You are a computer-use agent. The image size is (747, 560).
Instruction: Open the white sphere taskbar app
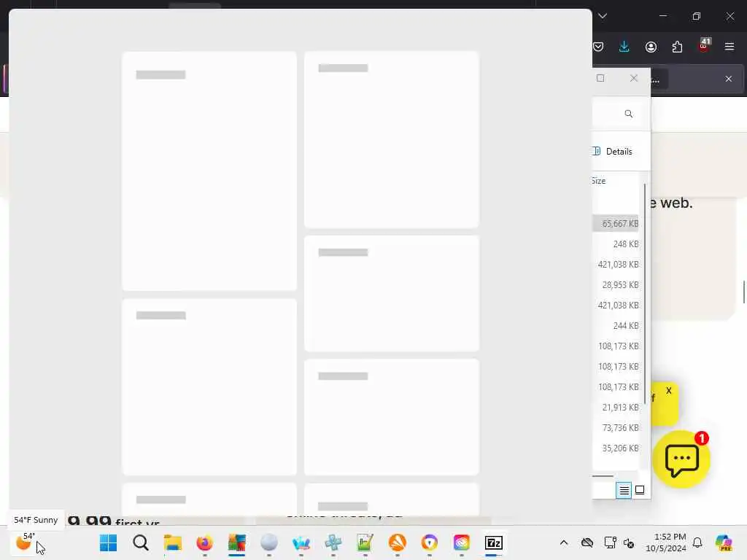point(269,542)
